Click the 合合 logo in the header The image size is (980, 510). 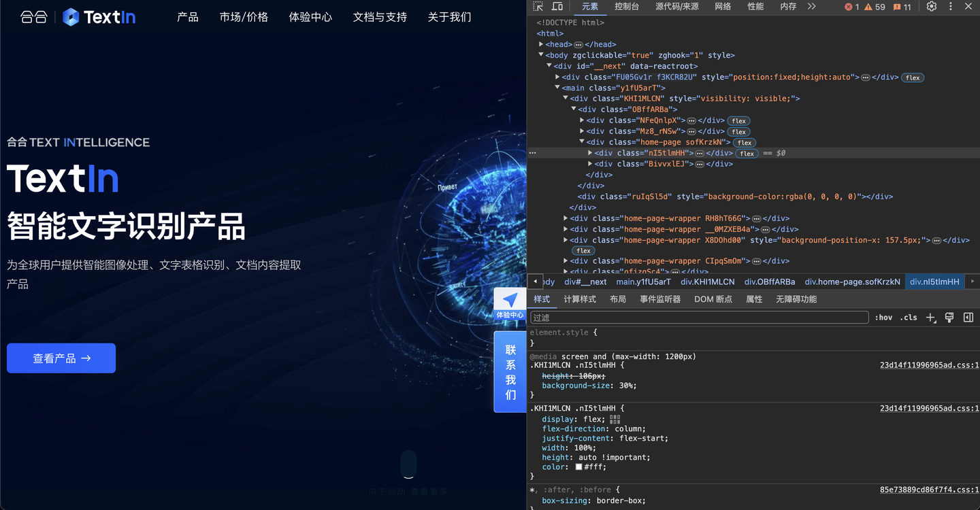tap(33, 17)
